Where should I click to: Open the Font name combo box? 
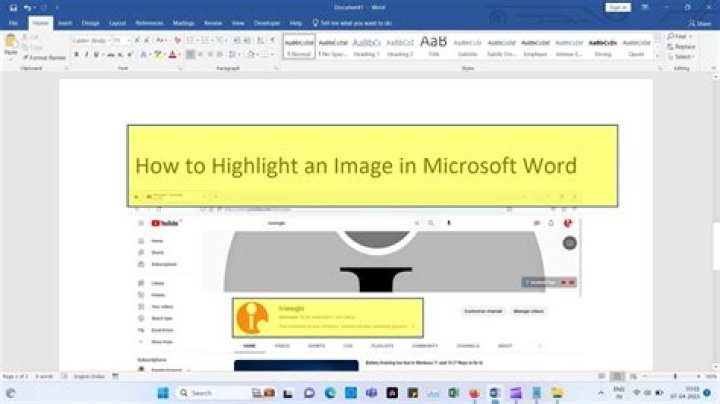tap(91, 40)
